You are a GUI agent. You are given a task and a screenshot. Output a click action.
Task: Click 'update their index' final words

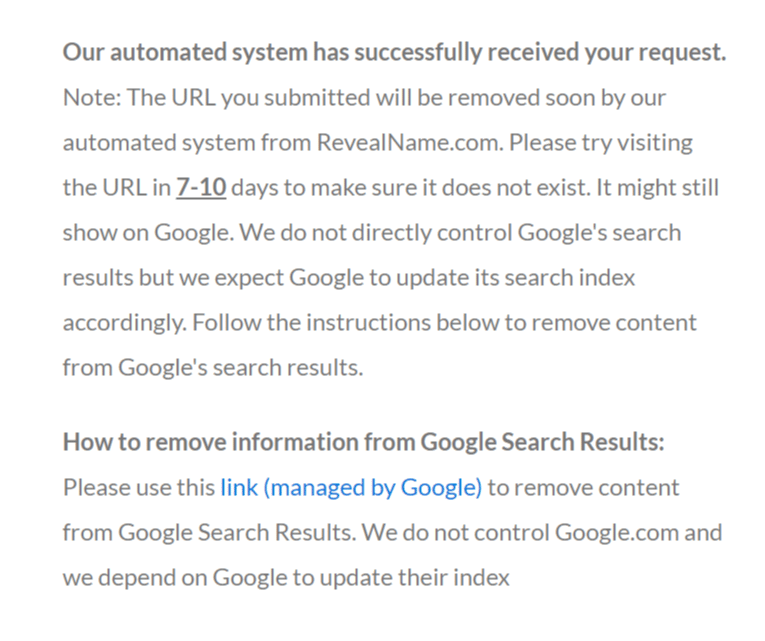coord(415,578)
